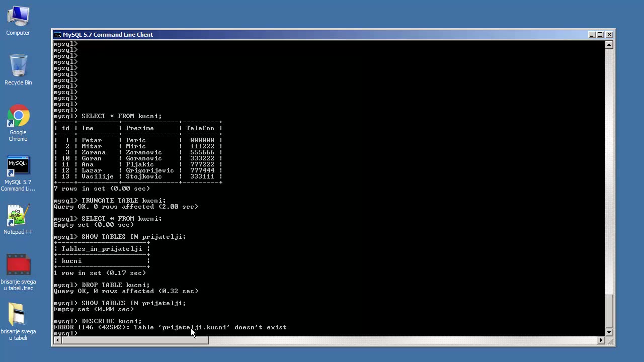
Task: Click the 'Prezime' column header
Action: pos(140,128)
